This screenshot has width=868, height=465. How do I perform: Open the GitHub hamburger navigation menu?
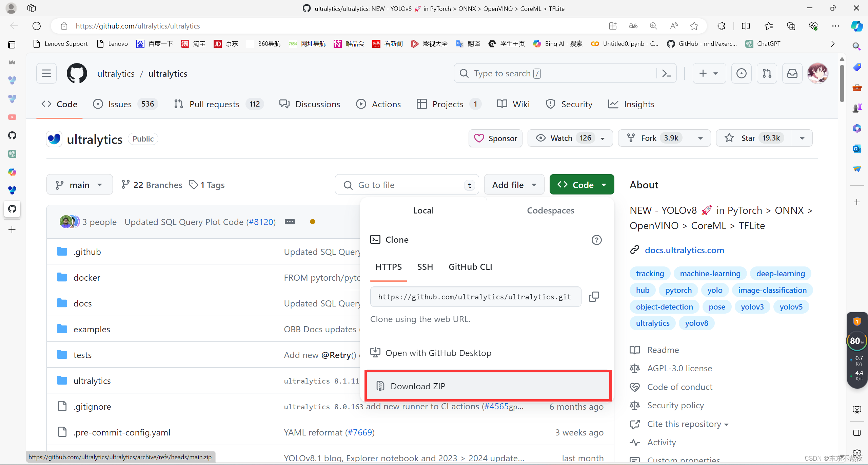click(46, 73)
